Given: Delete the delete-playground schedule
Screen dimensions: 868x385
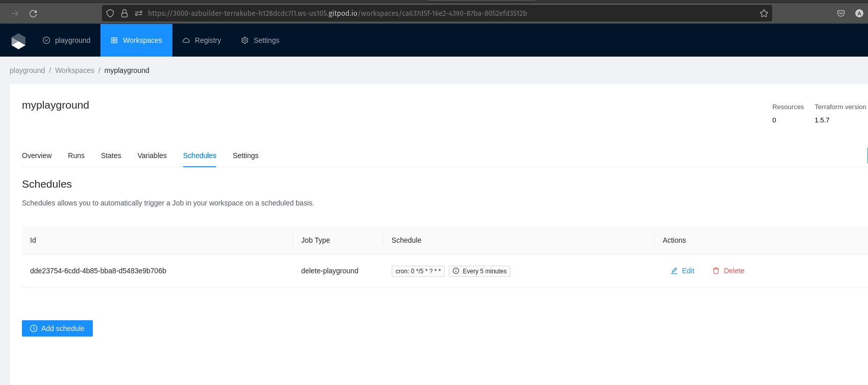Looking at the screenshot, I should click(x=728, y=271).
